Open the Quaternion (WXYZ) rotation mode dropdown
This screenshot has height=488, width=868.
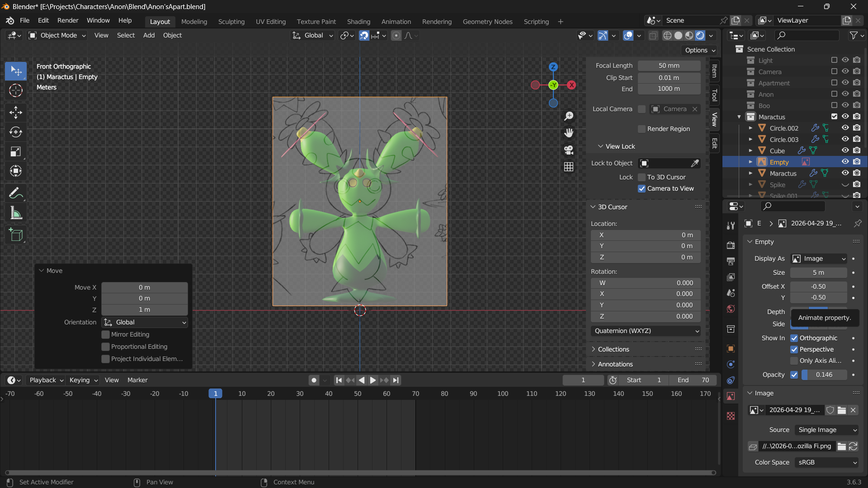646,331
